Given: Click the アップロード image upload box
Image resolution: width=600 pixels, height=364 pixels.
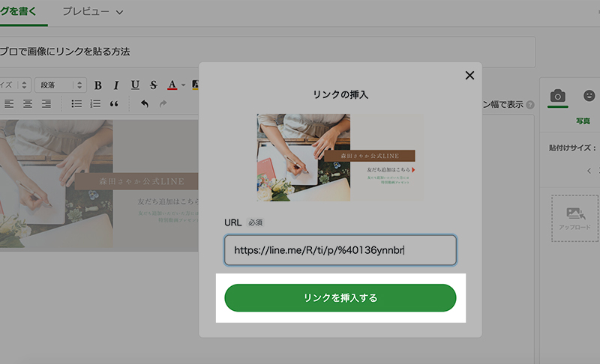Looking at the screenshot, I should [x=574, y=218].
